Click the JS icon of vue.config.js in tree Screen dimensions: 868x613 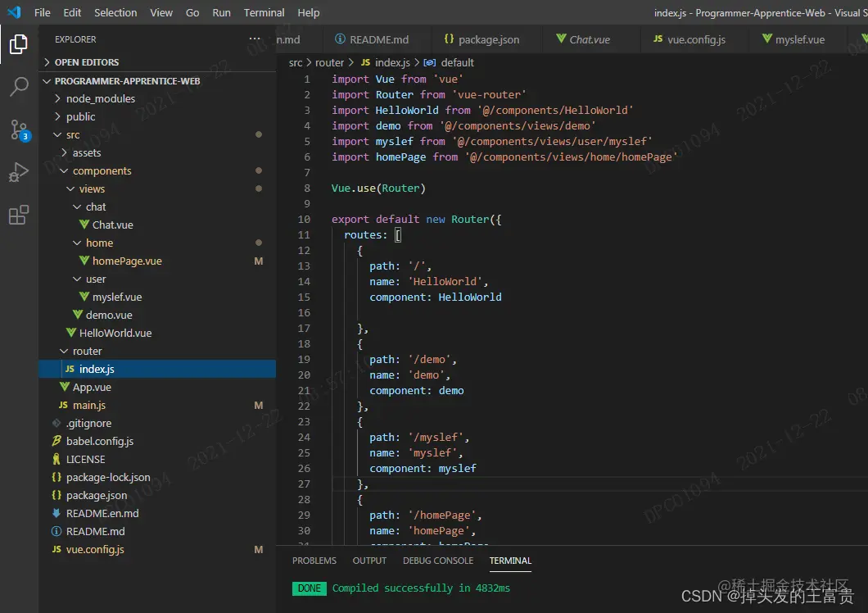(x=57, y=549)
